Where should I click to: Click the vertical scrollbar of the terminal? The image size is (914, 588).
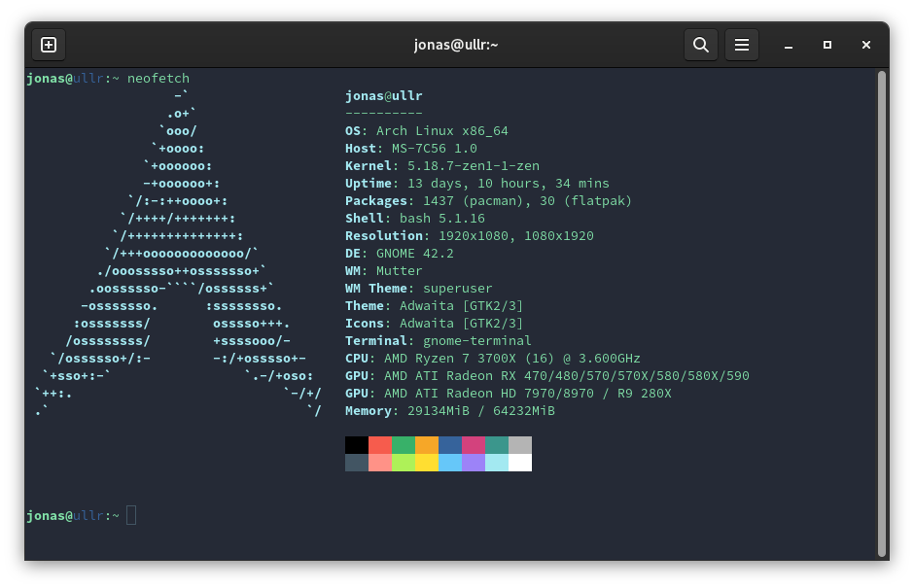tap(882, 314)
